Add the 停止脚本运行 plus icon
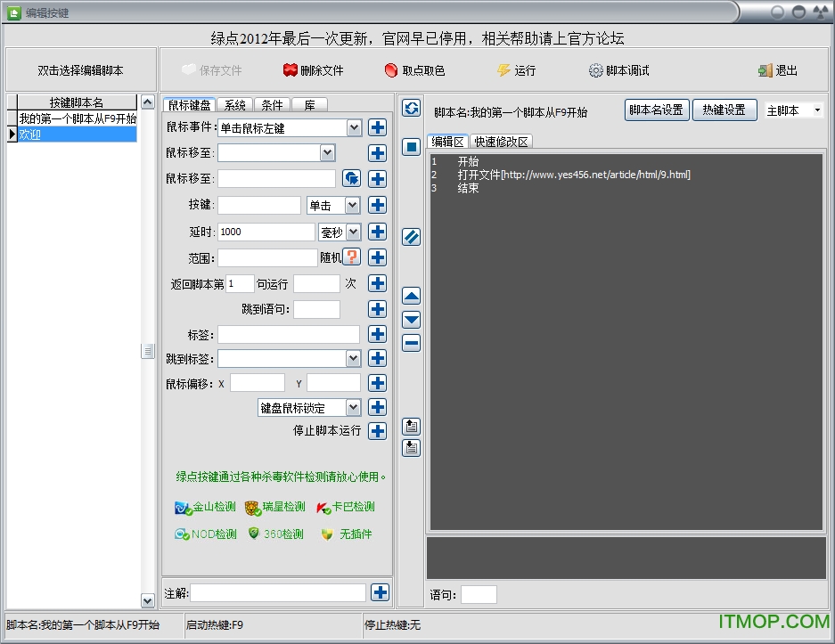The width and height of the screenshot is (835, 644). (x=378, y=430)
